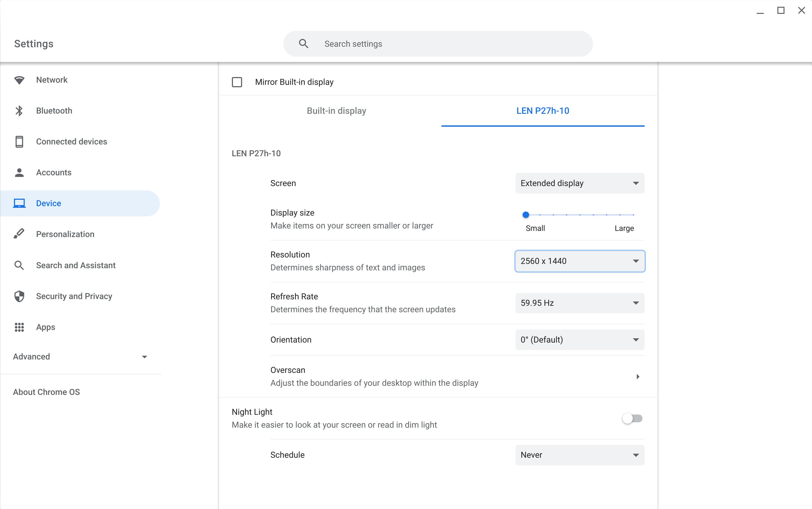
Task: Click the Security and Privacy shield icon
Action: [19, 296]
